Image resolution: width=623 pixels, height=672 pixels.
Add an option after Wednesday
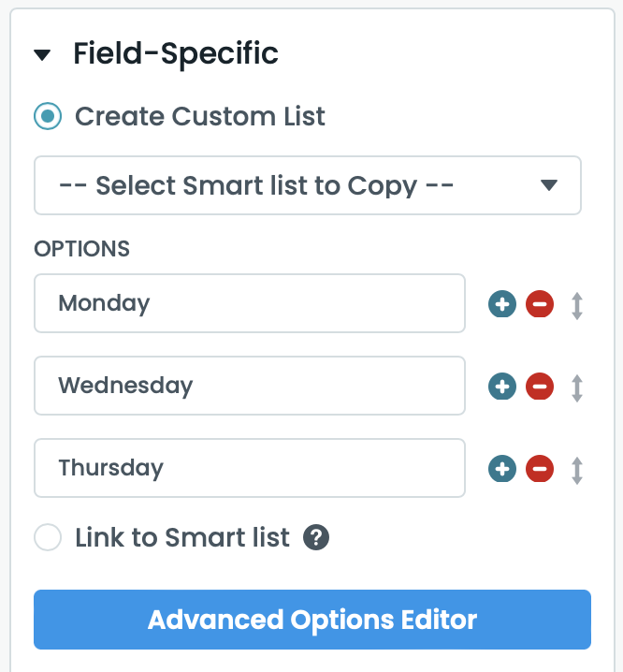coord(502,387)
